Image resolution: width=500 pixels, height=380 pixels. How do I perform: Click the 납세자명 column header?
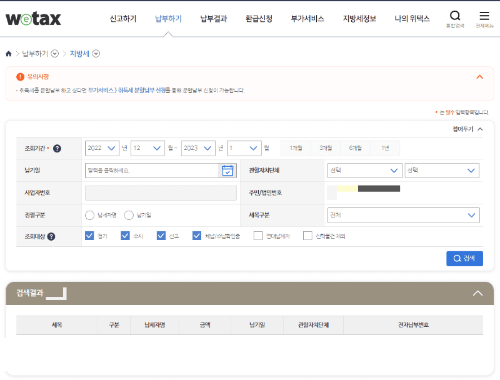[155, 325]
